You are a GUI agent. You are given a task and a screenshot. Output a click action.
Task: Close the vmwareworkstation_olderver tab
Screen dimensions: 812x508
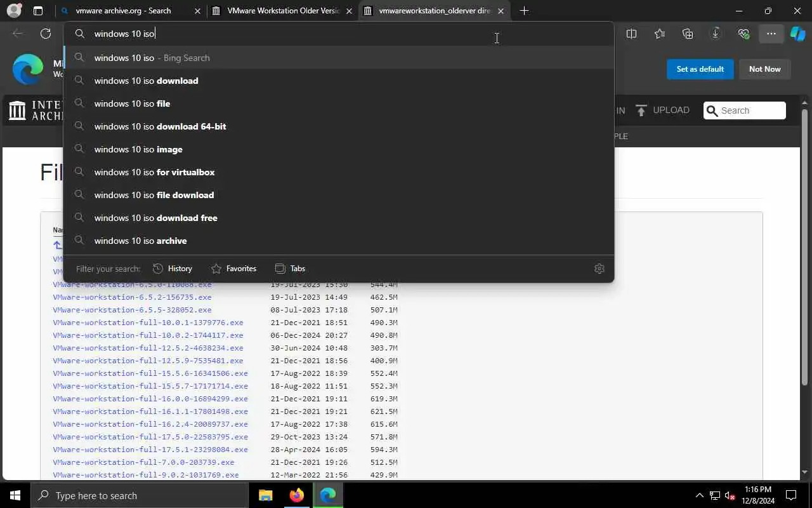(x=501, y=11)
